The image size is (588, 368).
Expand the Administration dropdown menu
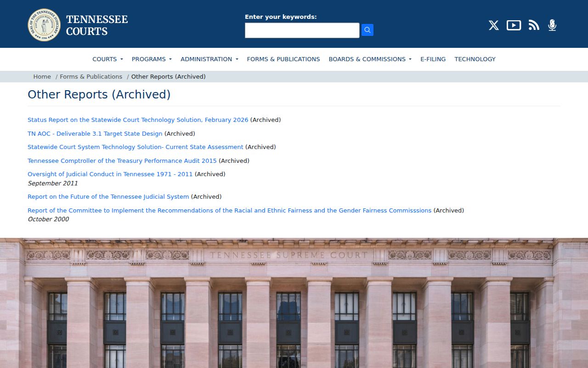[209, 59]
